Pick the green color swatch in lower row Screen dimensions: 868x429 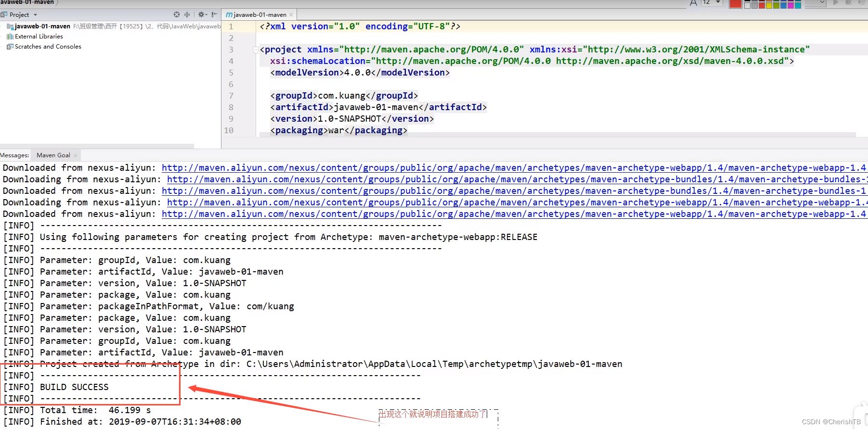(776, 5)
